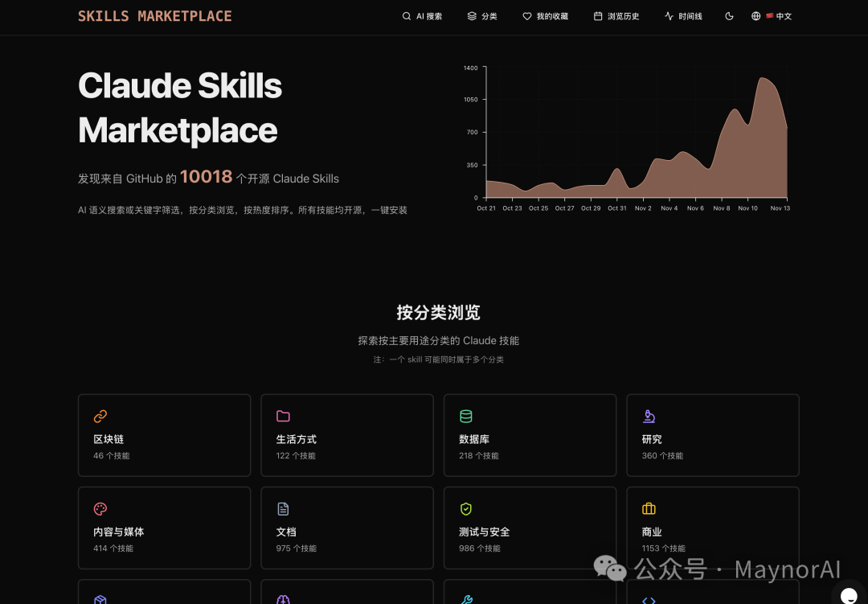This screenshot has width=868, height=604.
Task: Click the activity pulse timeline icon
Action: pyautogui.click(x=669, y=16)
